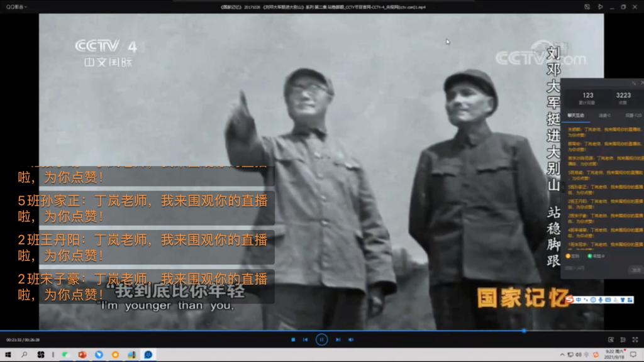Mute the player volume speaker icon
644x362 pixels.
[351, 339]
